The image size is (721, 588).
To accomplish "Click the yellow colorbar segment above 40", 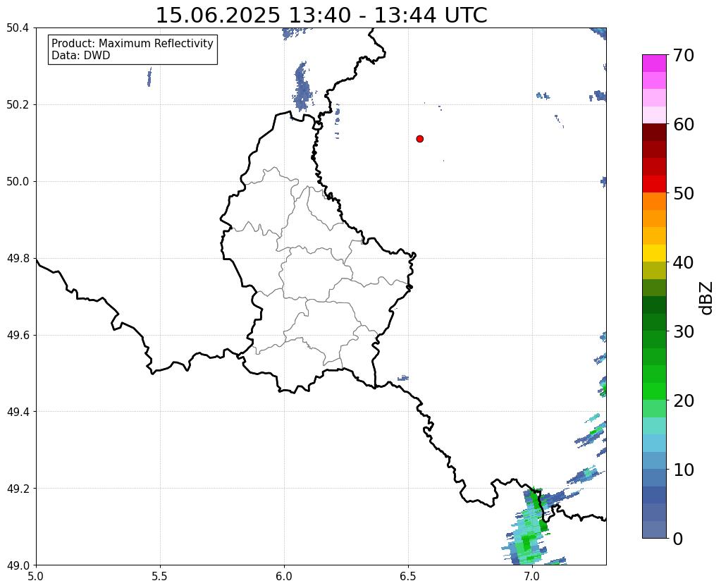I will tap(654, 253).
